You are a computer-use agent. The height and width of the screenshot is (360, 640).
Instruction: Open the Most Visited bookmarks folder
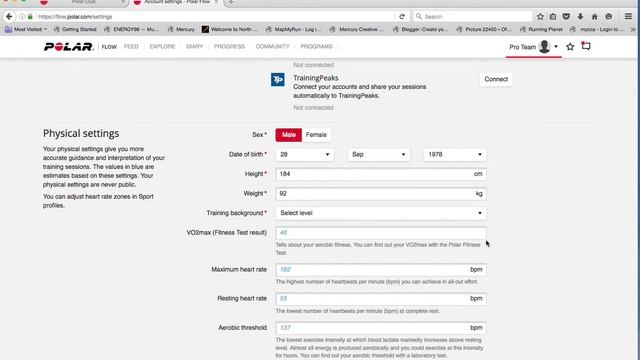(x=26, y=29)
